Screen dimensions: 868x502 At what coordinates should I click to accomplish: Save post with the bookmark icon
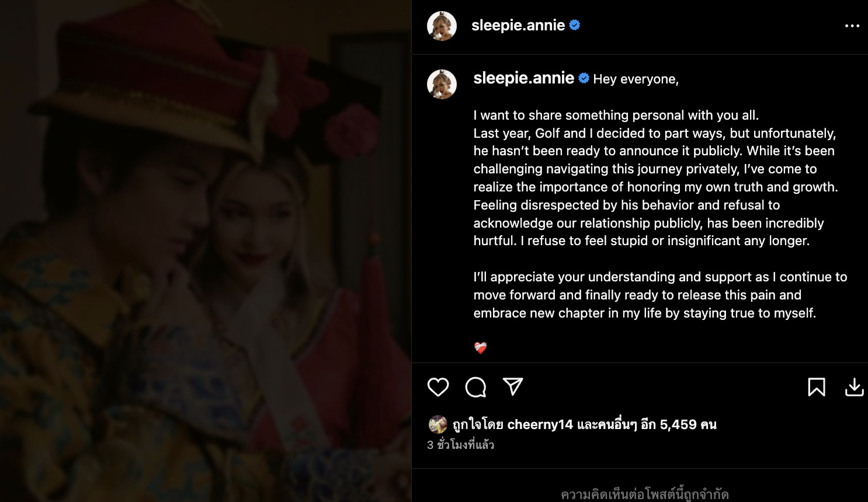coord(817,387)
